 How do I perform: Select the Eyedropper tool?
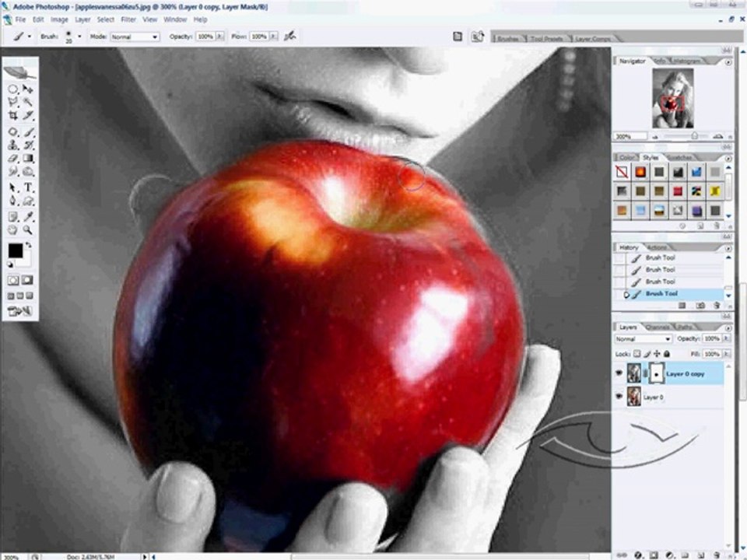(28, 217)
